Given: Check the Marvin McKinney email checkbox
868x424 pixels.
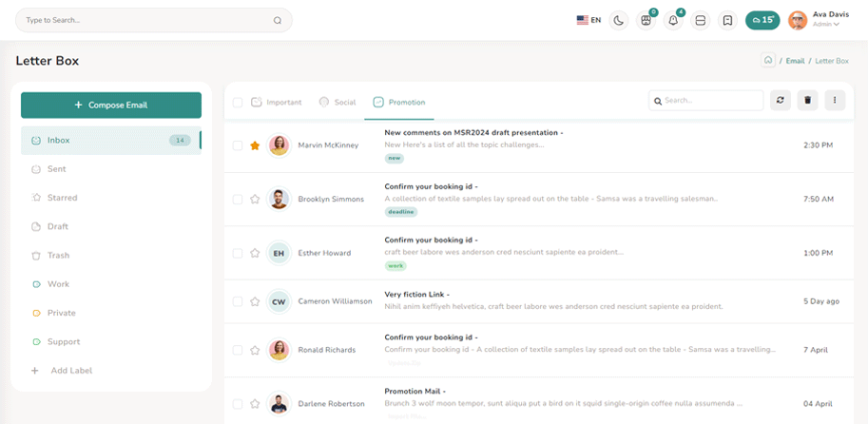Looking at the screenshot, I should pyautogui.click(x=238, y=145).
